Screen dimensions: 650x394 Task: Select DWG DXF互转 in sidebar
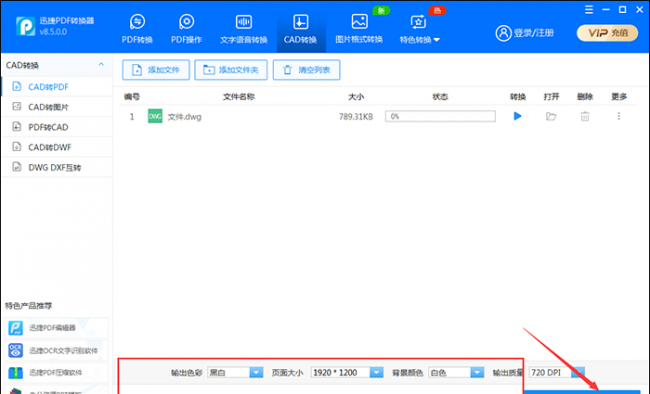click(57, 168)
